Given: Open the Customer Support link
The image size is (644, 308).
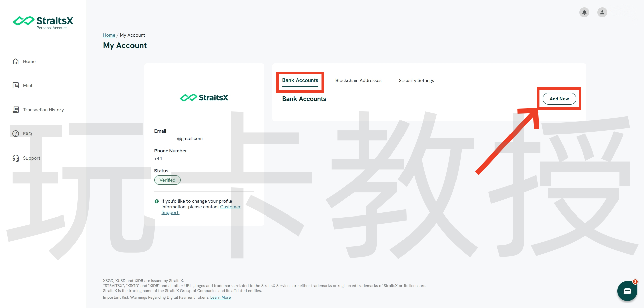Looking at the screenshot, I should coord(230,207).
